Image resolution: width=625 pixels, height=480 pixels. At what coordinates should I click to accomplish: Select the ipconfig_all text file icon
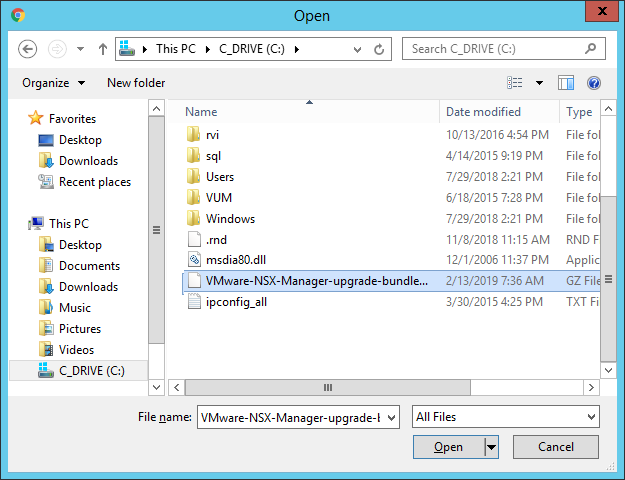pos(194,302)
